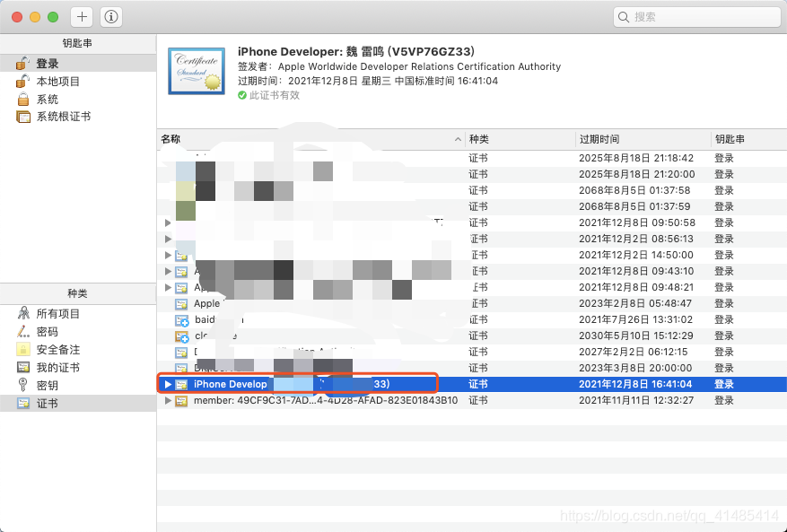Click expiry date 2021年11月11日 12:32:27

pyautogui.click(x=636, y=400)
